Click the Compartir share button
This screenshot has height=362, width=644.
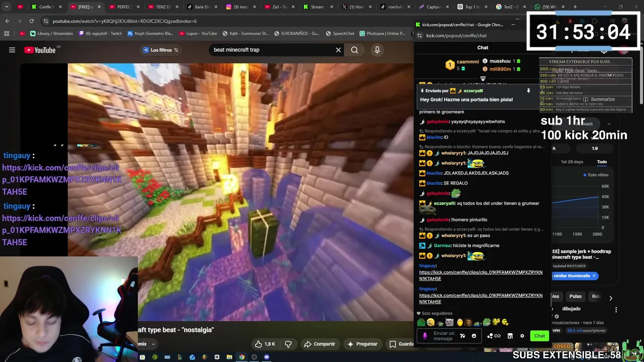(319, 344)
